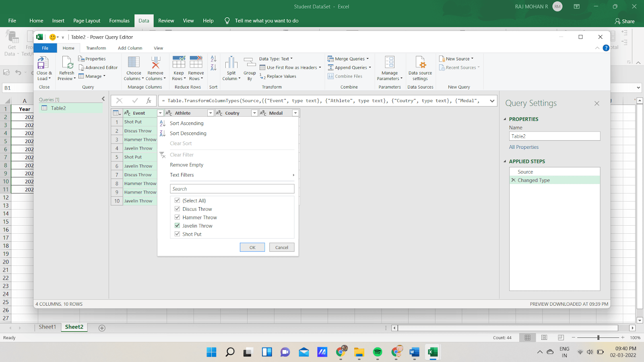
Task: Expand the Text Filters submenu
Action: 232,175
